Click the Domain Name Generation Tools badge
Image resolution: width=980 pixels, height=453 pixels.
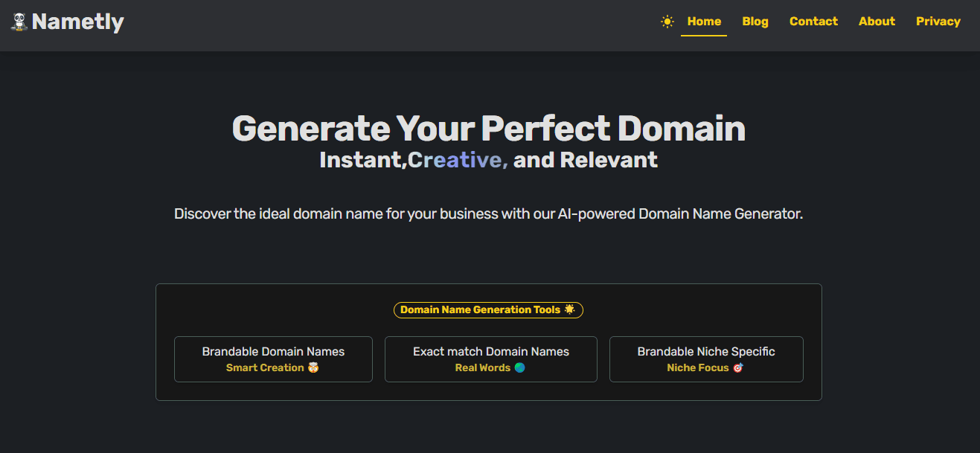coord(480,310)
